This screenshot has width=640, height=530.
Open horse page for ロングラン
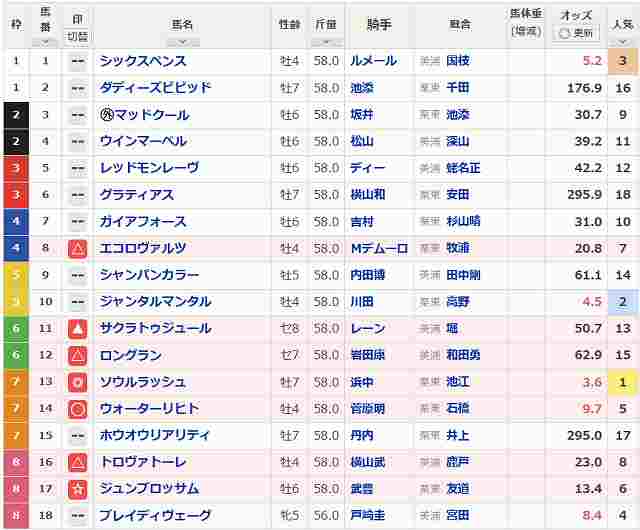(131, 355)
